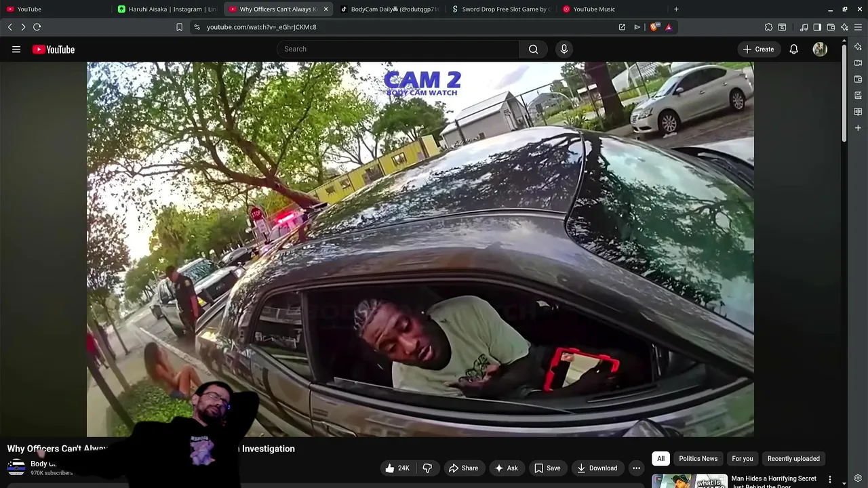
Task: Save video to a playlist
Action: coord(547,468)
